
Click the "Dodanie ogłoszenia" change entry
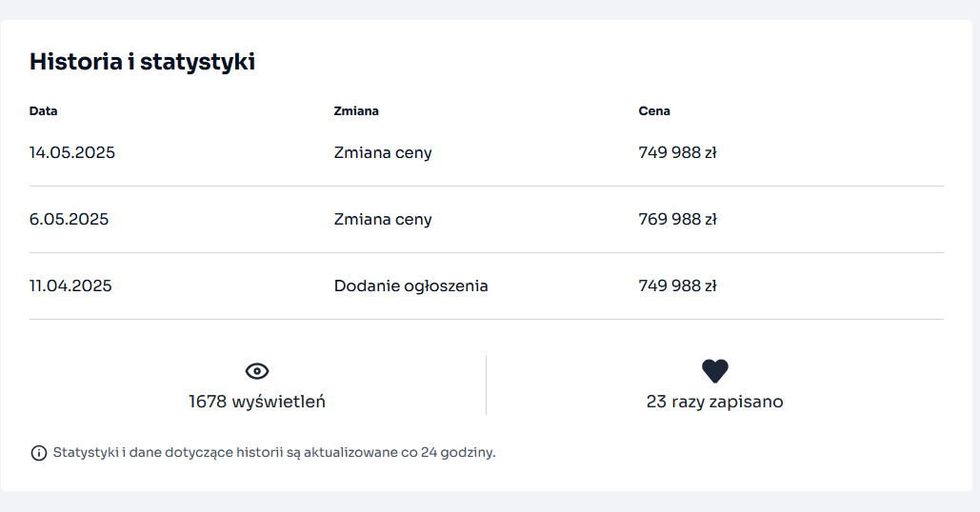pyautogui.click(x=410, y=286)
